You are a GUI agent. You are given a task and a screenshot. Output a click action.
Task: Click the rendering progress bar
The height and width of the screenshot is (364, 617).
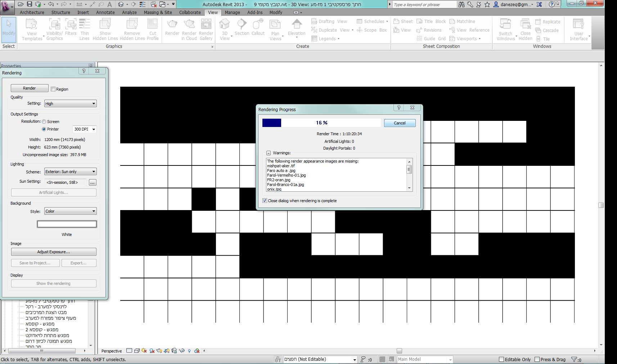(x=321, y=123)
